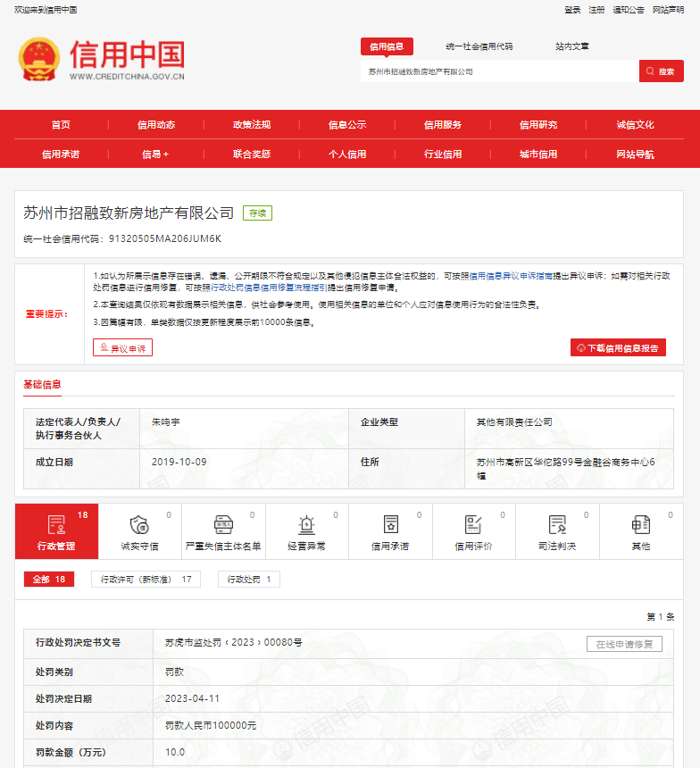The image size is (700, 768).
Task: Open the 司法判决 gavel icon tab
Action: [557, 531]
